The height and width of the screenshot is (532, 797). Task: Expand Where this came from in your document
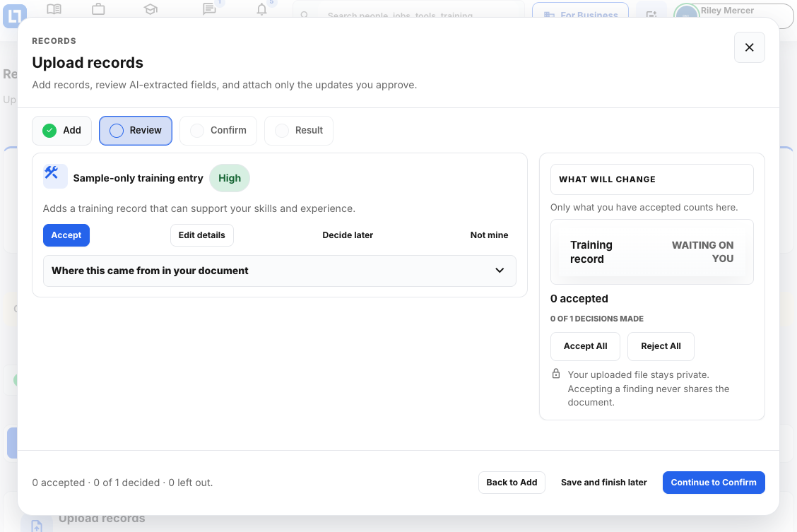280,271
